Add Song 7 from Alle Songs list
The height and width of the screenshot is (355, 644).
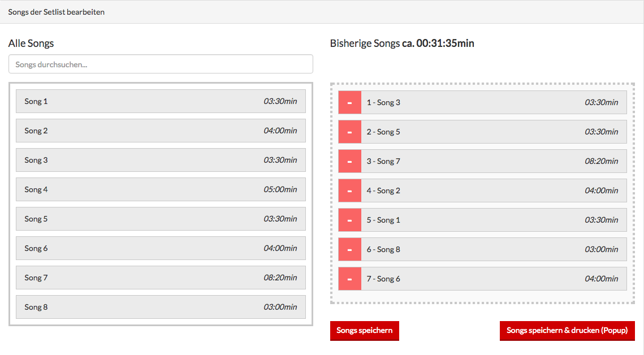click(161, 278)
